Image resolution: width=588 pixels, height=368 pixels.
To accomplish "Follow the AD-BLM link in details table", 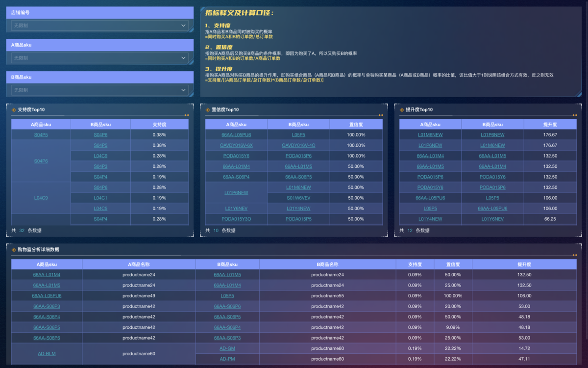I will [x=47, y=354].
